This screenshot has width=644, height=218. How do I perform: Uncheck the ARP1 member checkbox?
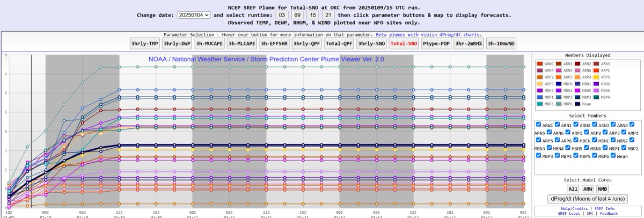coord(568,133)
